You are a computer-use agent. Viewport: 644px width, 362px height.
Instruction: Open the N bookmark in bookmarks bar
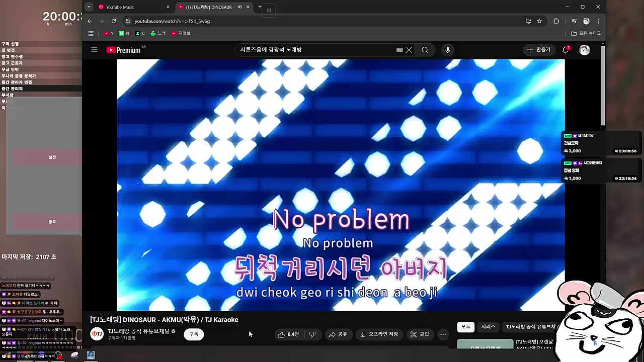124,33
